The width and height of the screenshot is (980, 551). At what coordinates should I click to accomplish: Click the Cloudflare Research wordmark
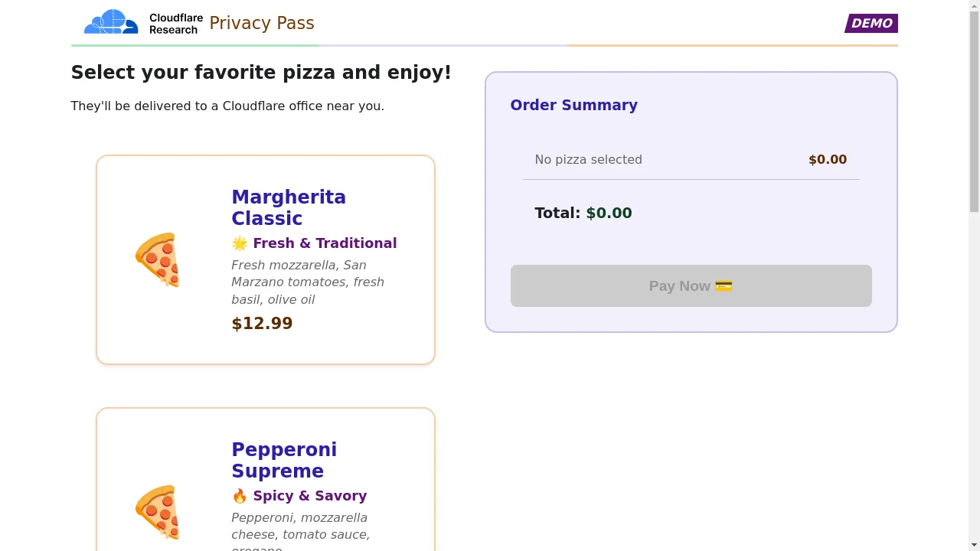click(175, 23)
